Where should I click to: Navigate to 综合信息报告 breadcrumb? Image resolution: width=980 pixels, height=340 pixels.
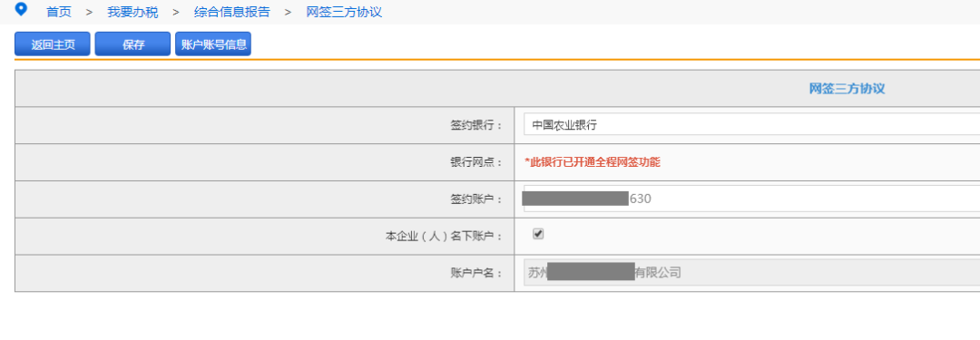(232, 12)
